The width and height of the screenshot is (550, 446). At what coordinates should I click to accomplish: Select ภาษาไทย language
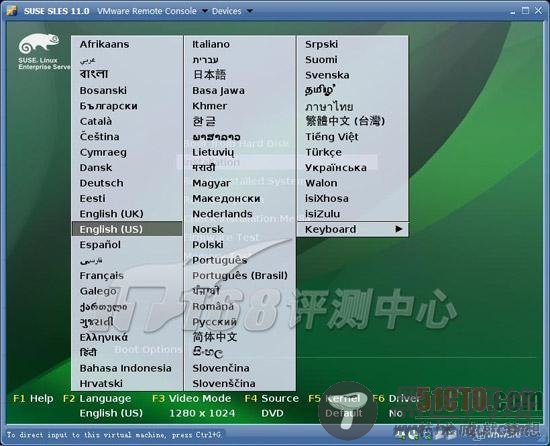click(x=329, y=106)
